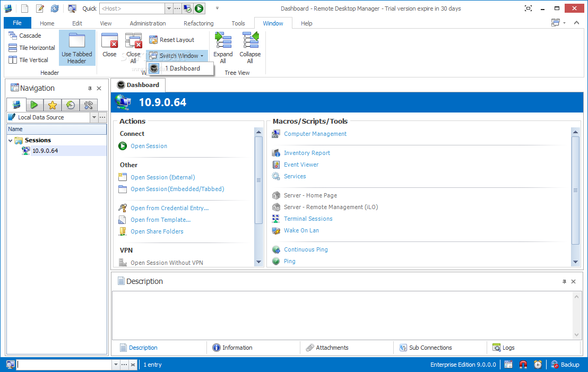Click Macros panel scrollbar down arrow
The image size is (588, 372).
(x=575, y=262)
